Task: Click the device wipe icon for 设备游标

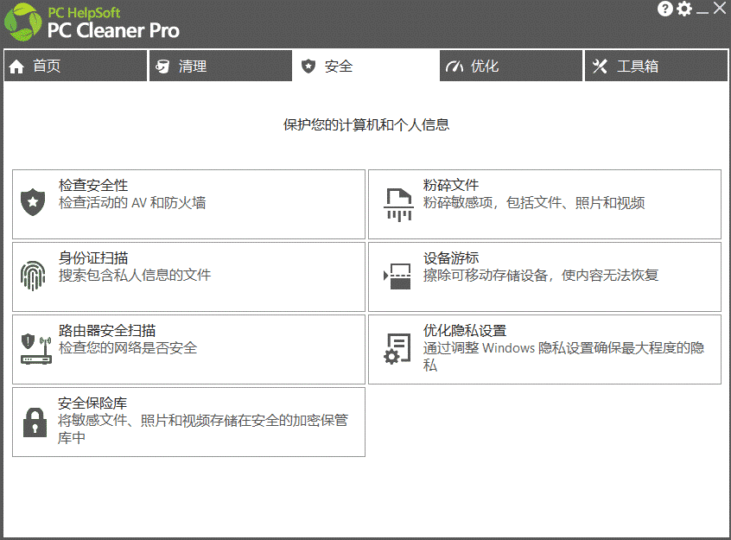Action: [x=398, y=275]
